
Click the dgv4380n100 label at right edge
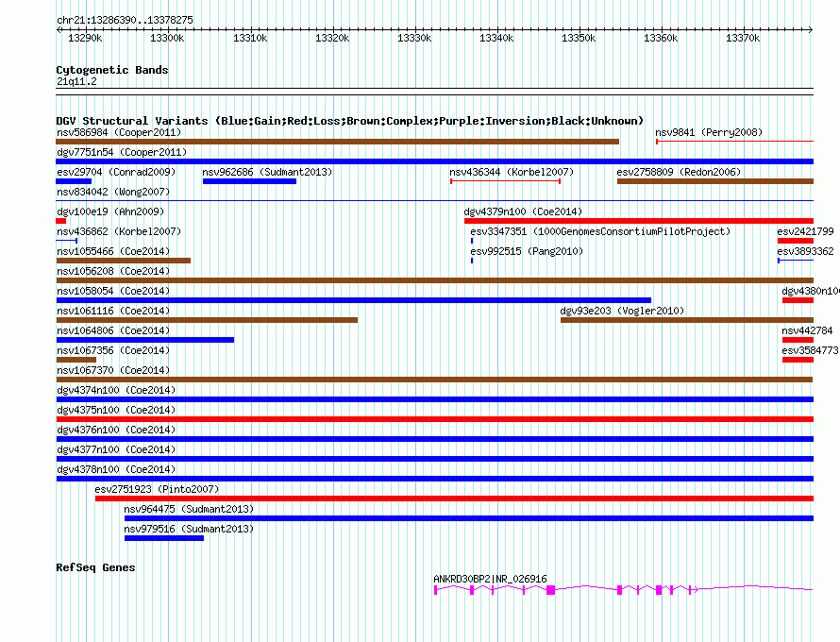pos(811,291)
